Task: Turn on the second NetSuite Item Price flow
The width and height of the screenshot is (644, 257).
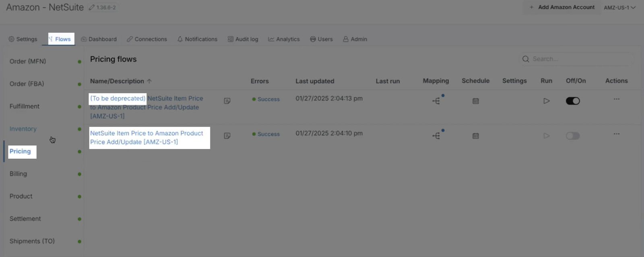Action: pyautogui.click(x=573, y=136)
